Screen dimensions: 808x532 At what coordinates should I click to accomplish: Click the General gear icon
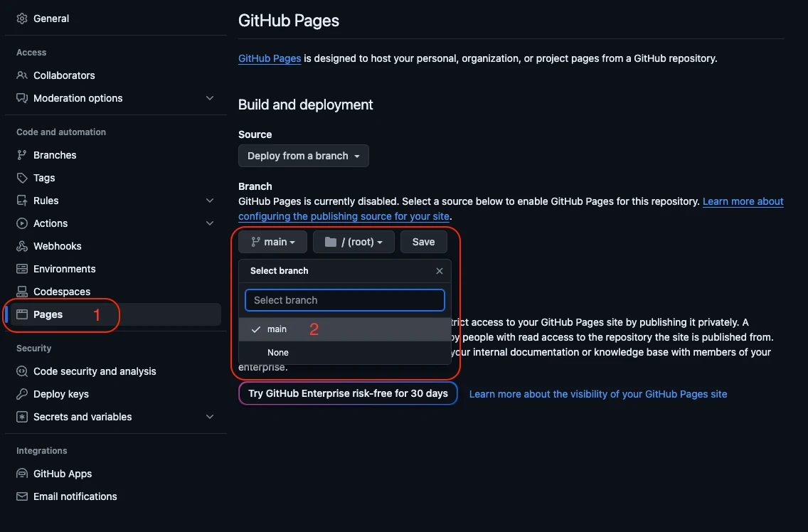tap(21, 18)
